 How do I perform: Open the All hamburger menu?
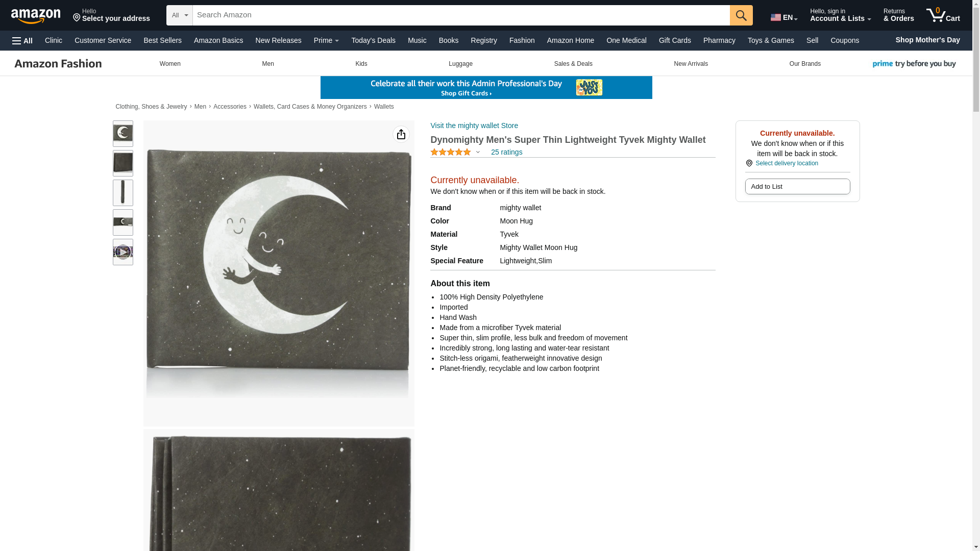[x=22, y=41]
